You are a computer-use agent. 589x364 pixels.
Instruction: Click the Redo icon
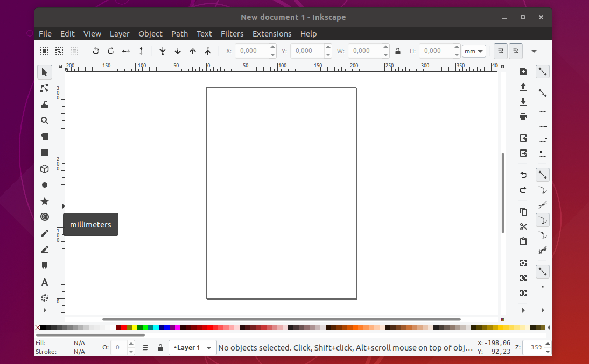pos(523,190)
